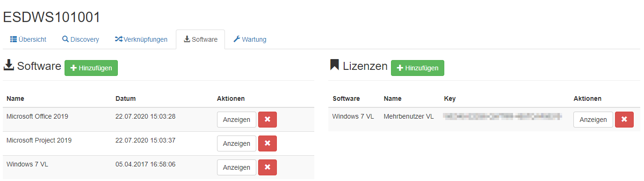This screenshot has width=644, height=181.
Task: Click the Datum column header
Action: point(125,98)
